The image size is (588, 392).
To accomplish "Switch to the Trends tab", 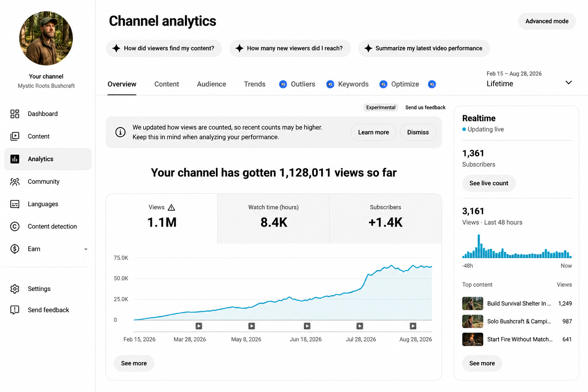I will tap(255, 84).
